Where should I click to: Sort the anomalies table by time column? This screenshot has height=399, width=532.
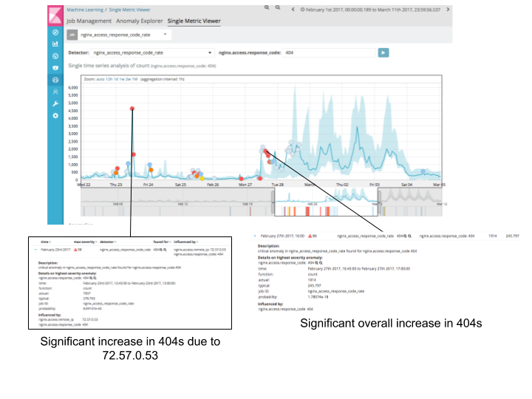[46, 242]
